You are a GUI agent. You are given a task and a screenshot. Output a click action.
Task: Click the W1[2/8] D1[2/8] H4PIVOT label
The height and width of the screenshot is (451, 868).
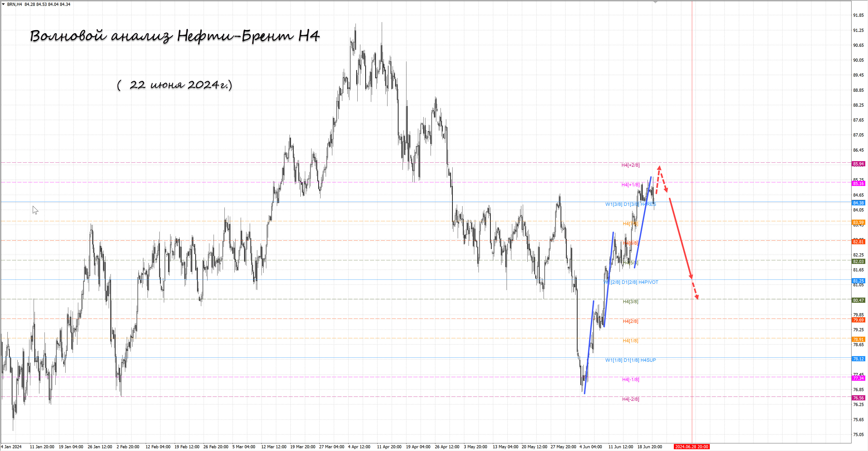click(631, 282)
